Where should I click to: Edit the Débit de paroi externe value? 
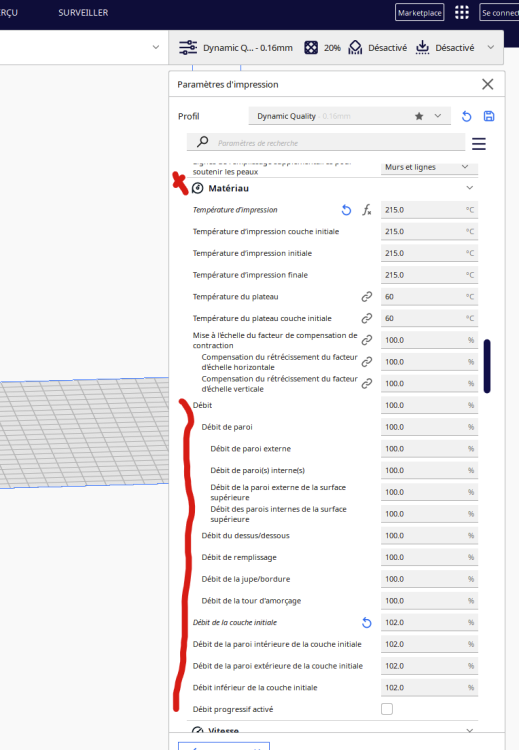[x=429, y=449]
